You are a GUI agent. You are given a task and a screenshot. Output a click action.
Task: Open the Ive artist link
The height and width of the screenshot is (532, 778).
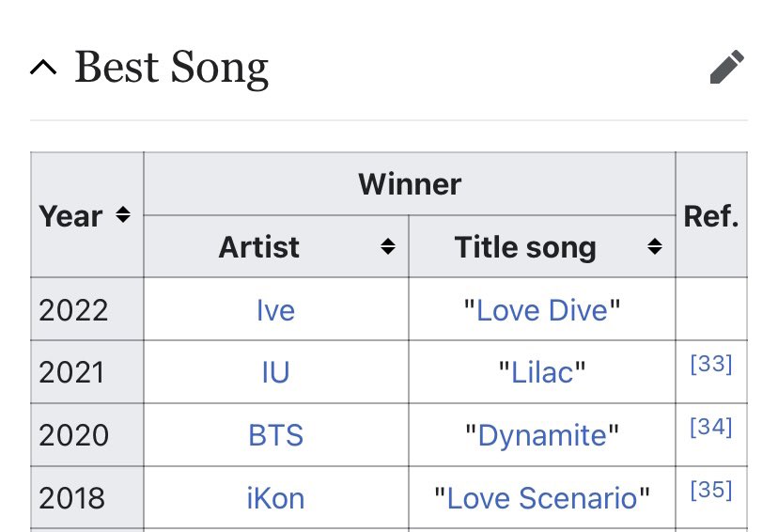(276, 311)
